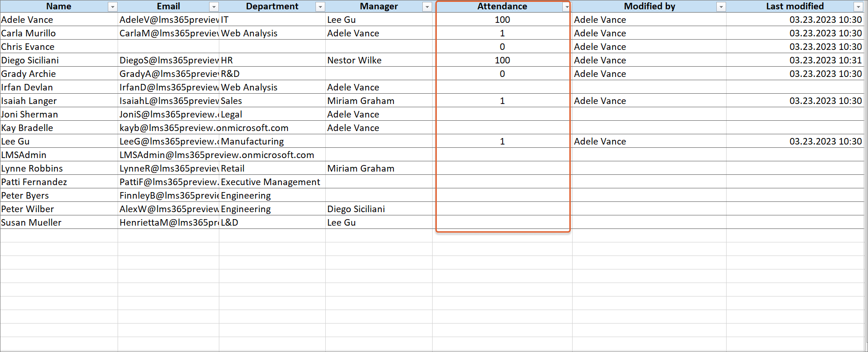Select Susan Mueller's L&D department cell
The height and width of the screenshot is (352, 868).
[230, 222]
